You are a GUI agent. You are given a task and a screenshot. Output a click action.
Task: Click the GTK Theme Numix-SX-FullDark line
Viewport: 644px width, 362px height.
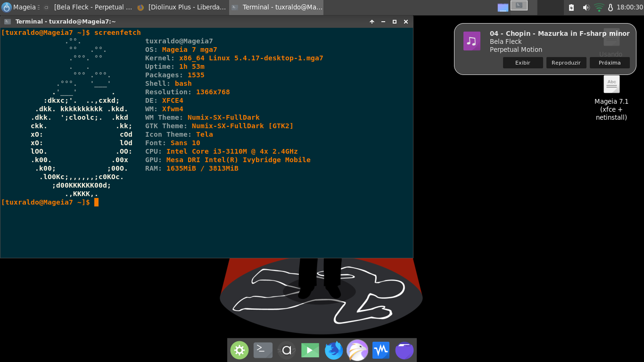(219, 126)
